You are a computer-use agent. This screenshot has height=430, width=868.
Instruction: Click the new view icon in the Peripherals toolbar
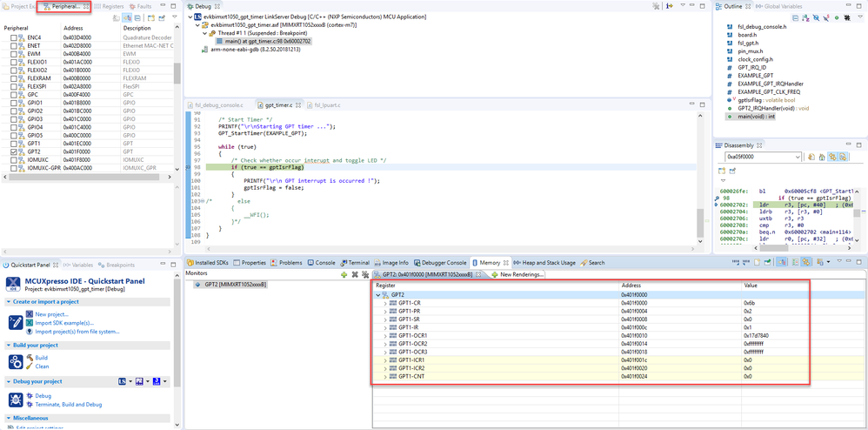click(x=151, y=17)
